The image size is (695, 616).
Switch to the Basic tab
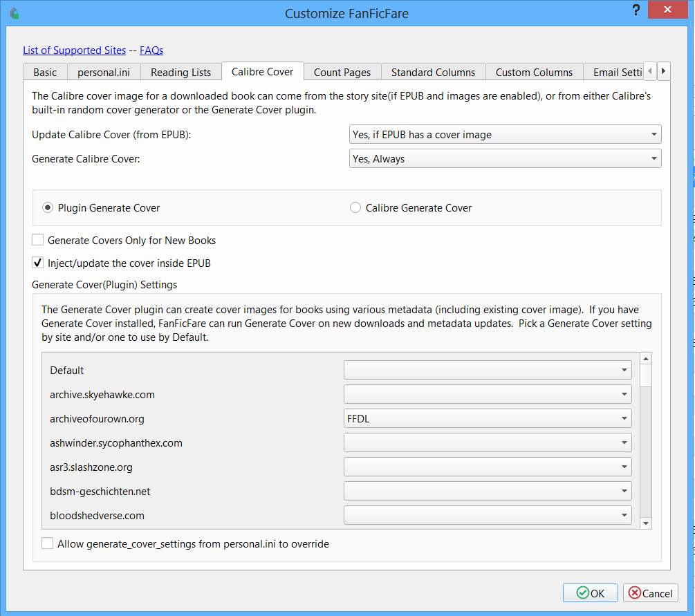point(45,72)
